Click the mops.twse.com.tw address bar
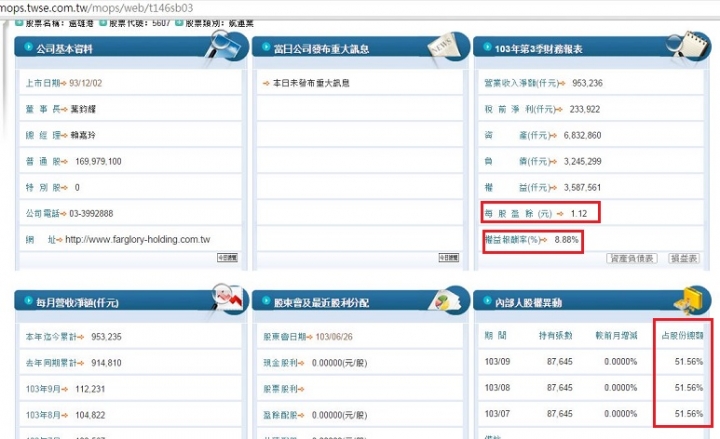This screenshot has height=439, width=720. (x=96, y=8)
